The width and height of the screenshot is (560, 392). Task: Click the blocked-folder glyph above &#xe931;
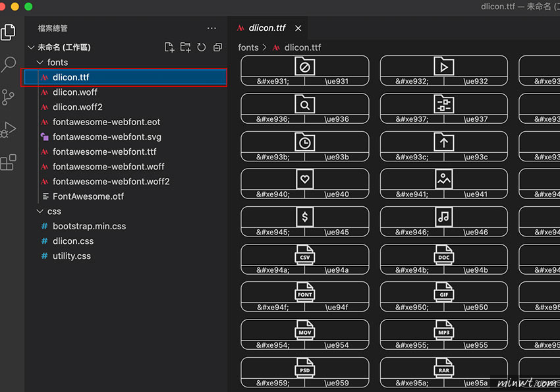(304, 66)
